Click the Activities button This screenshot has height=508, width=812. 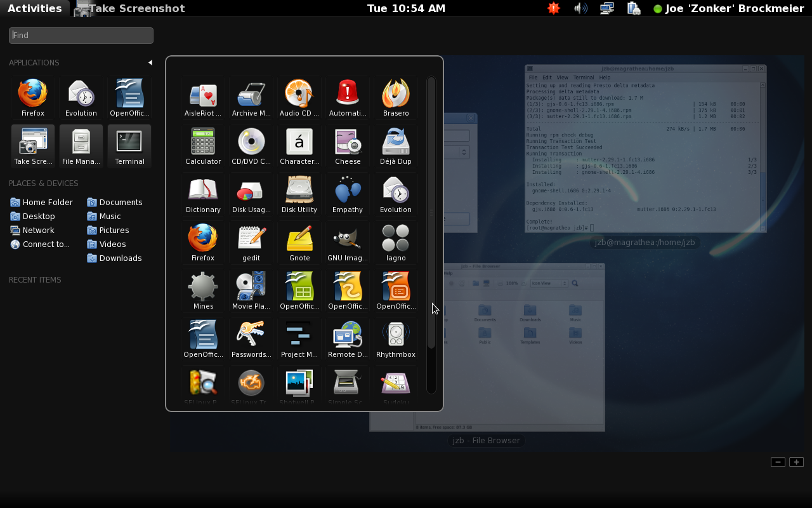tap(34, 8)
